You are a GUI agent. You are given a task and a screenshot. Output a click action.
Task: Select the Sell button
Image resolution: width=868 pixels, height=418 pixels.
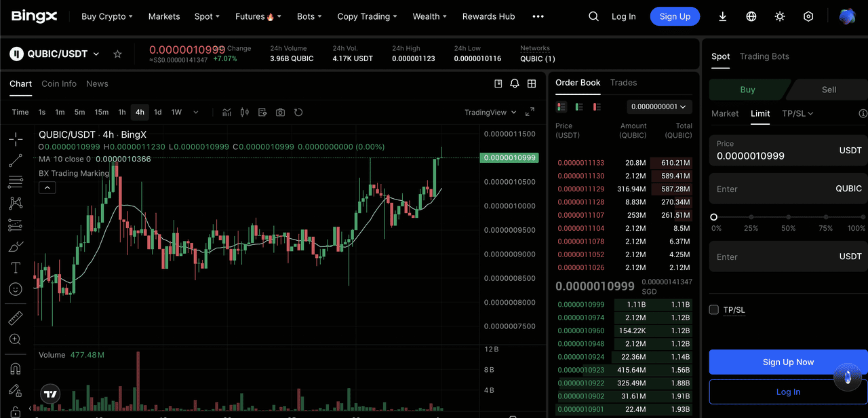tap(829, 90)
